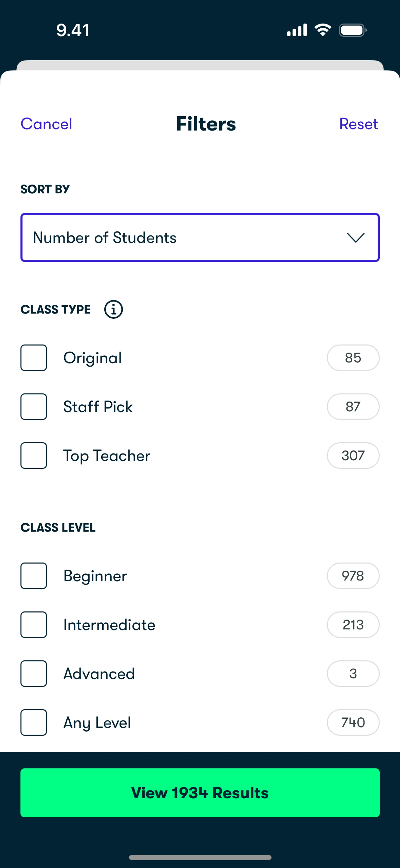Tap the 307 count badge for Top Teacher
Image resolution: width=400 pixels, height=868 pixels.
tap(353, 455)
